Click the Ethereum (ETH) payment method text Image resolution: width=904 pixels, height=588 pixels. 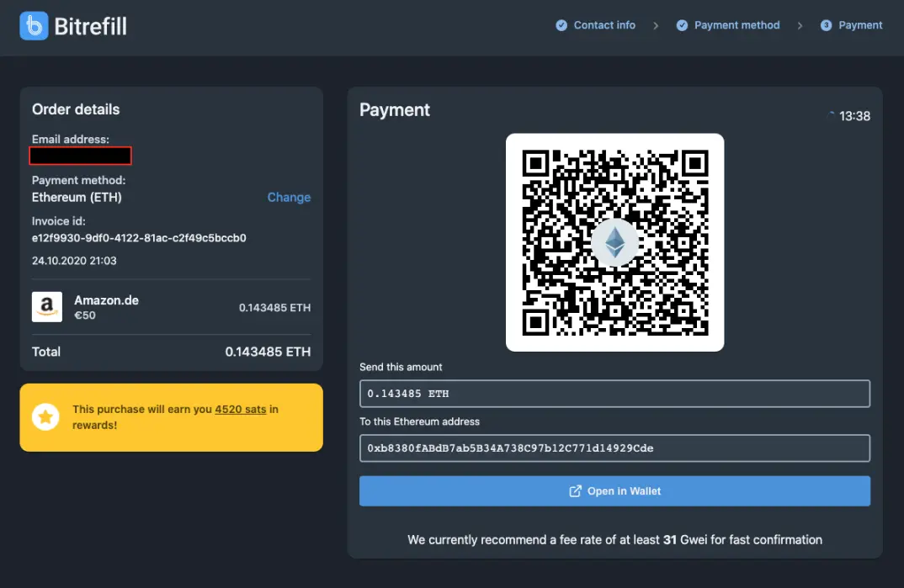coord(77,198)
